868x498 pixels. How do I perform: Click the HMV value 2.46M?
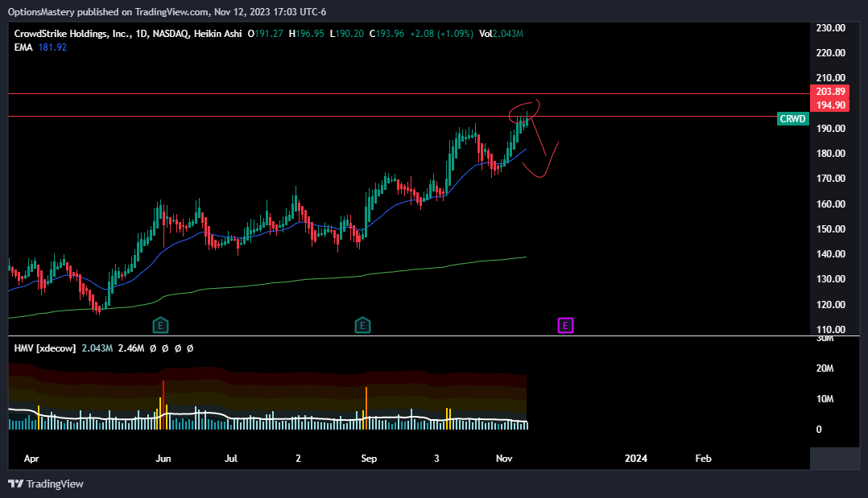click(131, 348)
